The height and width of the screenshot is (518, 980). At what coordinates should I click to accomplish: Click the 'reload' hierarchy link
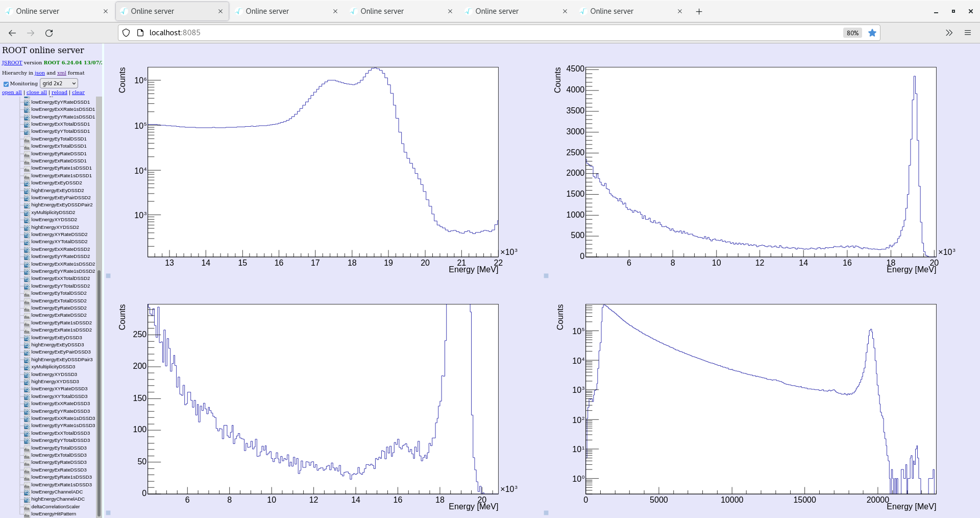(x=59, y=92)
